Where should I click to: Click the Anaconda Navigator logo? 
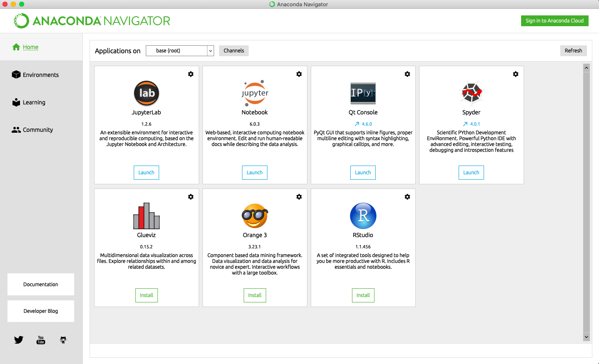click(92, 21)
